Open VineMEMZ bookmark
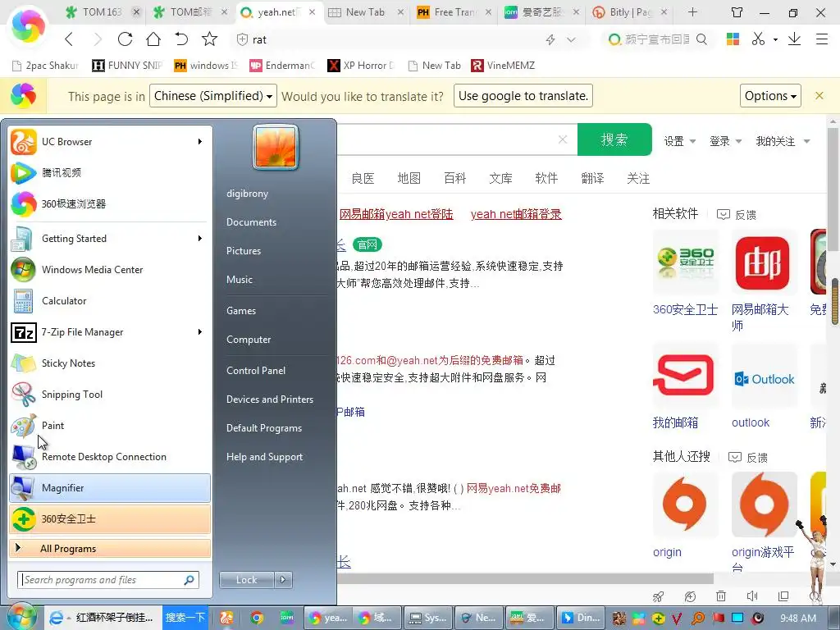The width and height of the screenshot is (840, 630). tap(503, 66)
